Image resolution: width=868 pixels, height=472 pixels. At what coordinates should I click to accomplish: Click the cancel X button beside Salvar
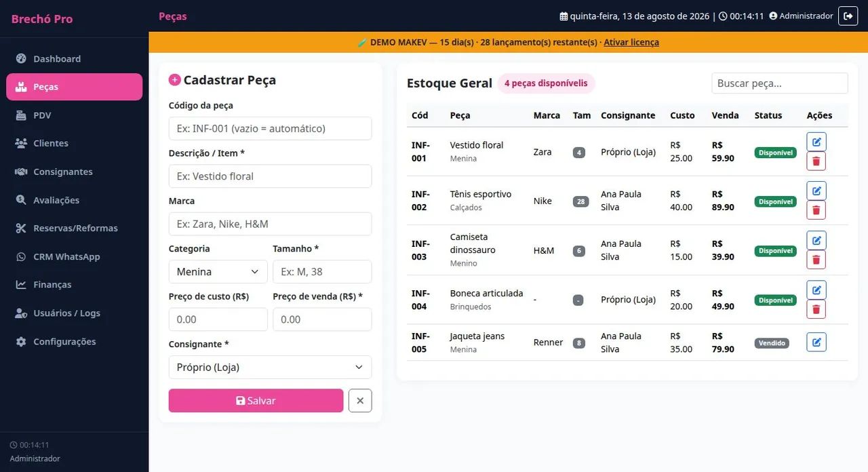(x=360, y=401)
